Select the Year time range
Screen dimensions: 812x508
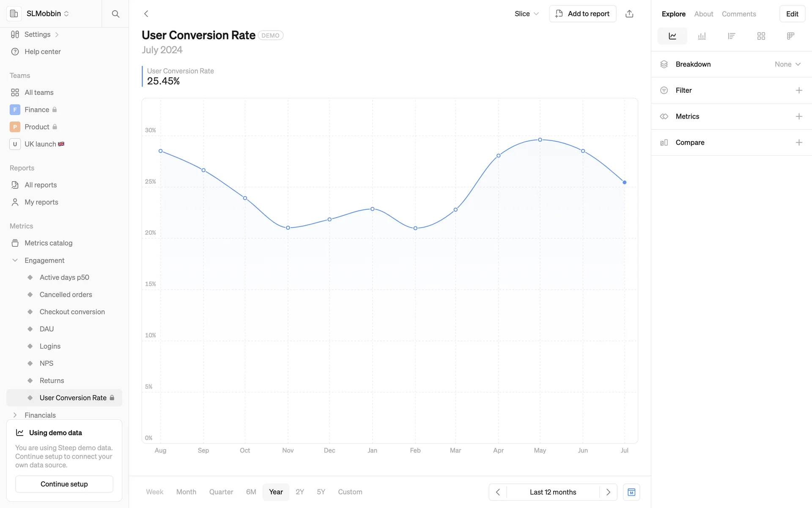click(276, 492)
